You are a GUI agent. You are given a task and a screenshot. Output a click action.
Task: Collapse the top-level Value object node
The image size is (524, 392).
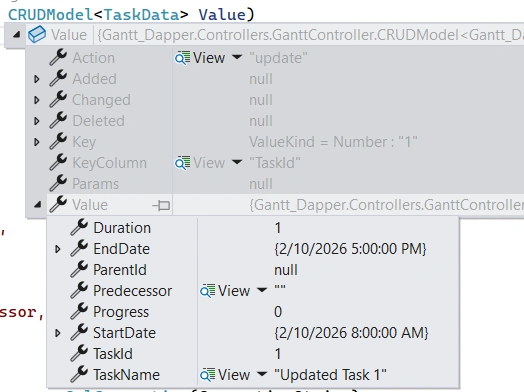click(16, 34)
